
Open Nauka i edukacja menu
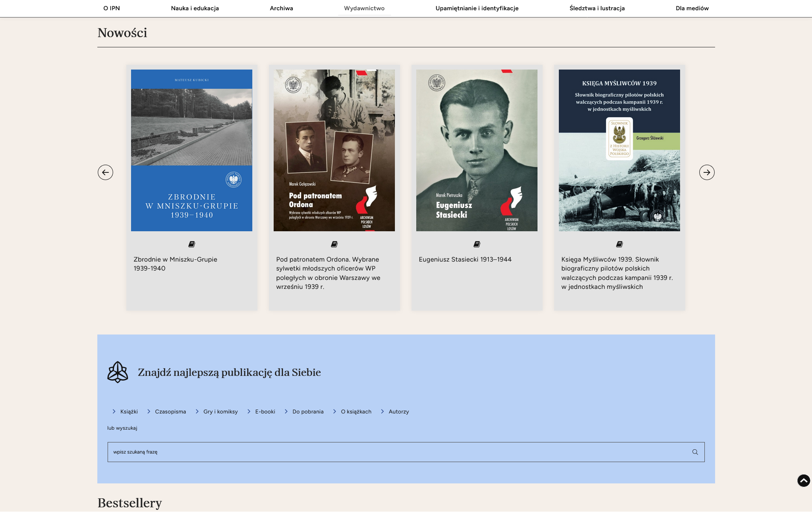(x=195, y=8)
